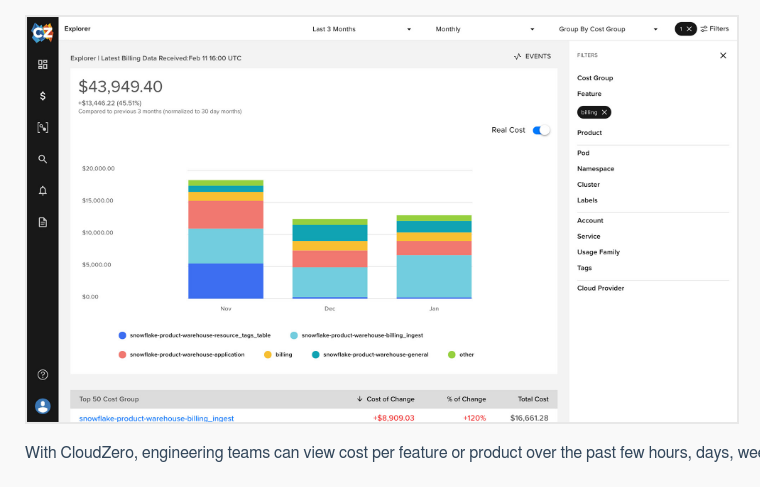Open the search magnifier icon in sidebar

click(x=43, y=159)
